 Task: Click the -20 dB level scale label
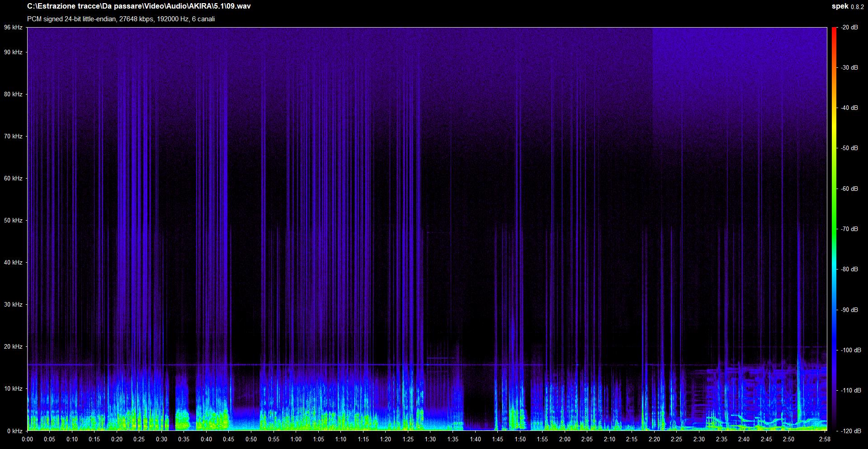coord(849,28)
